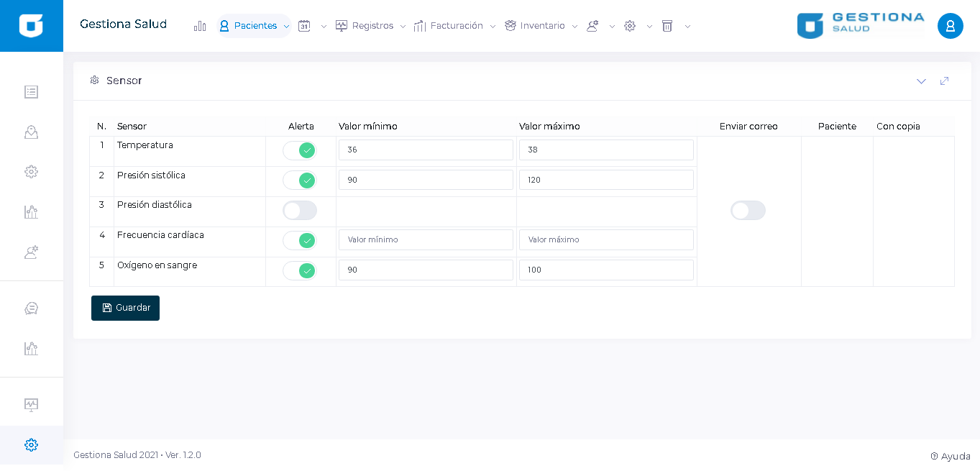Disable the Temperatura alert toggle

tap(299, 150)
